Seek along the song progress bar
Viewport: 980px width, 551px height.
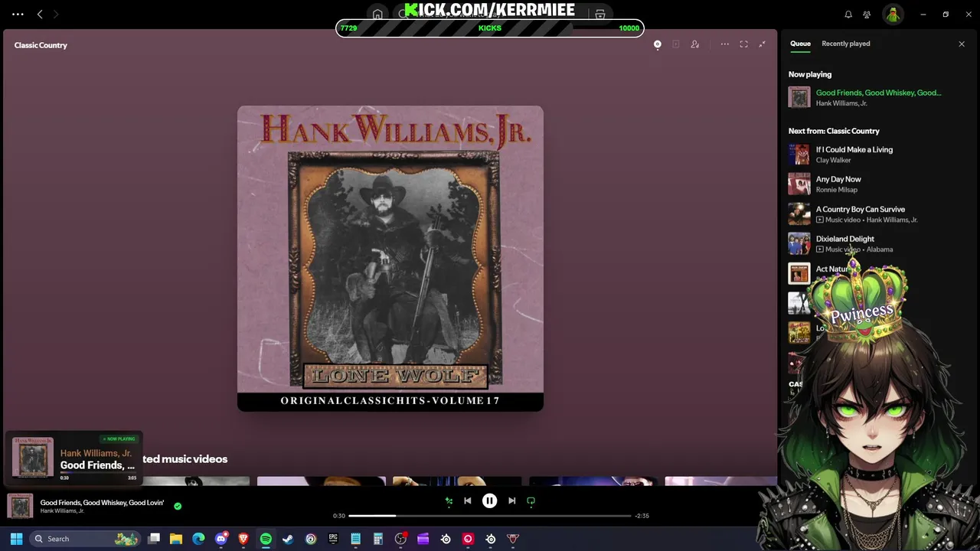coord(490,516)
